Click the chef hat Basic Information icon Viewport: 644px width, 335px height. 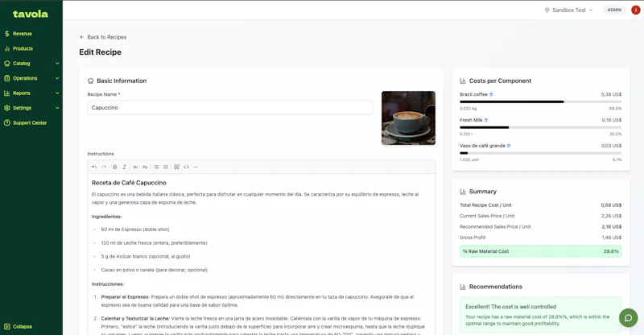coord(91,81)
